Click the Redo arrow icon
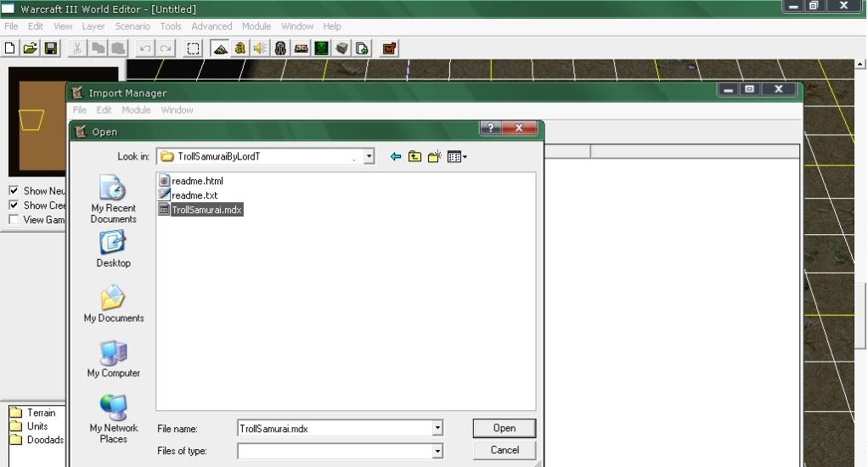Viewport: 868px width, 467px height. tap(166, 48)
